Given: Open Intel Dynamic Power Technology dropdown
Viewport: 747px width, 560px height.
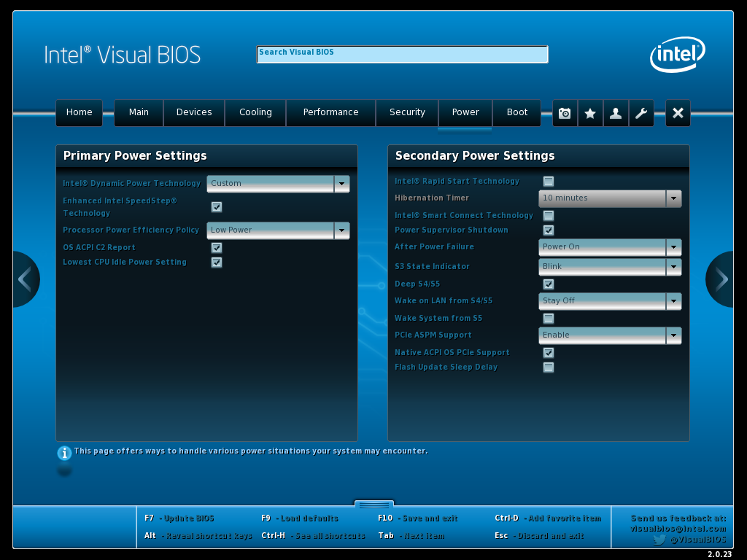Looking at the screenshot, I should 278,184.
